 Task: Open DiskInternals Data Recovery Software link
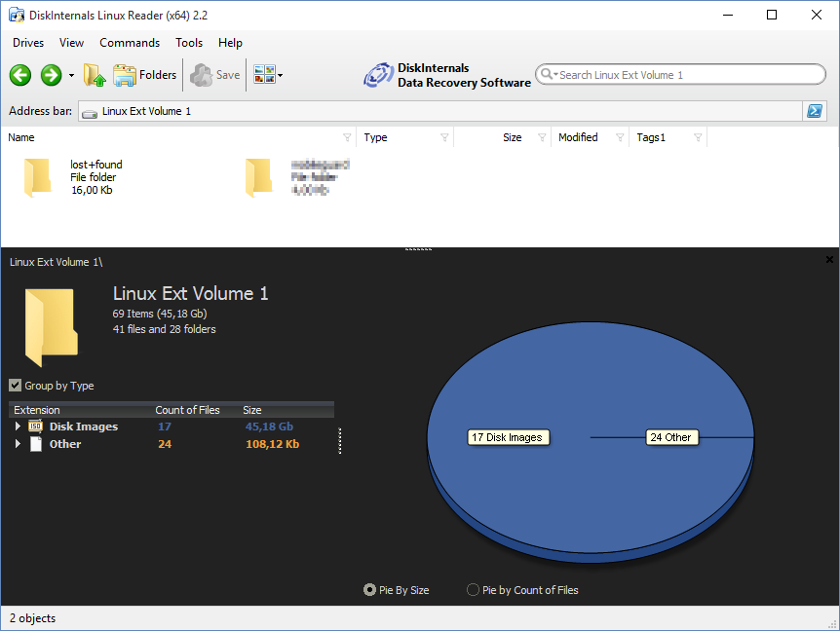click(464, 75)
